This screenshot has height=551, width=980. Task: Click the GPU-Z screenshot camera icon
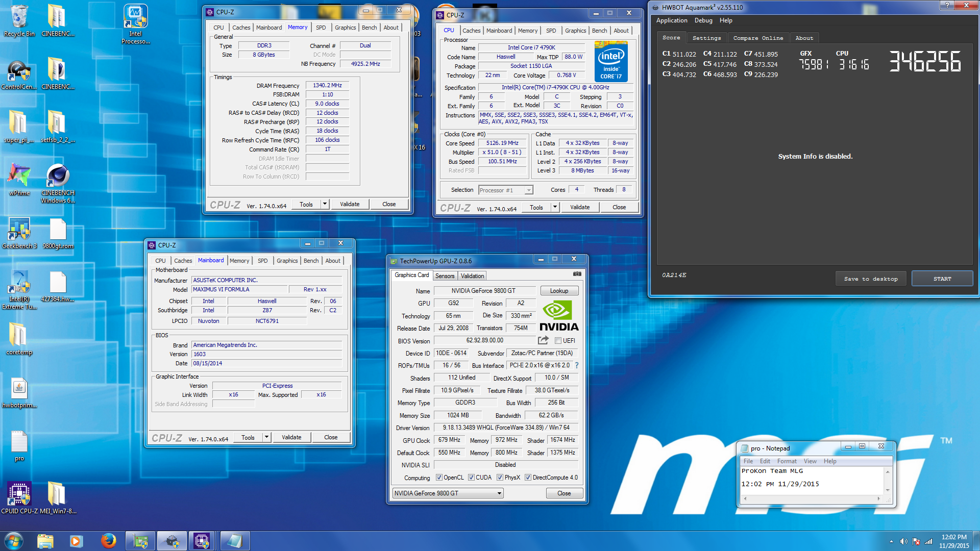tap(577, 274)
